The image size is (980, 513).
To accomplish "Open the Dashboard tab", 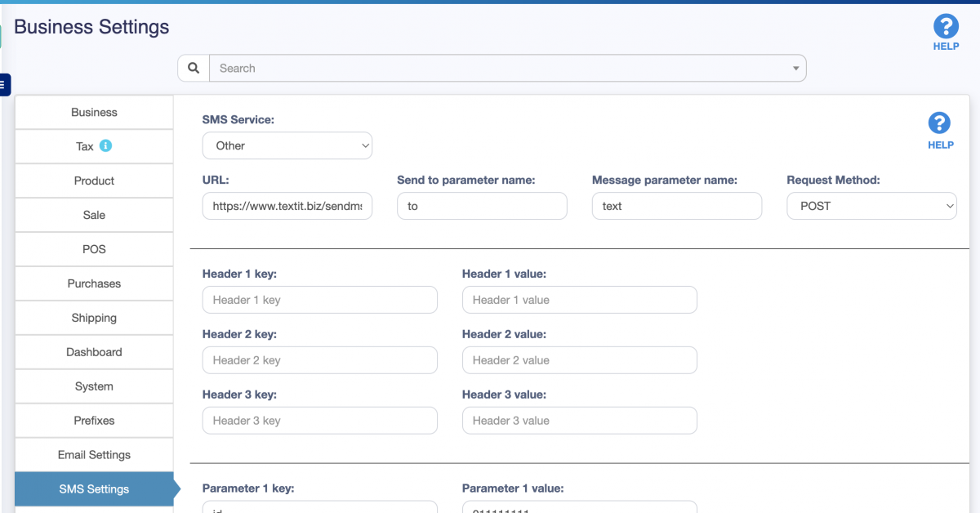I will [x=94, y=353].
